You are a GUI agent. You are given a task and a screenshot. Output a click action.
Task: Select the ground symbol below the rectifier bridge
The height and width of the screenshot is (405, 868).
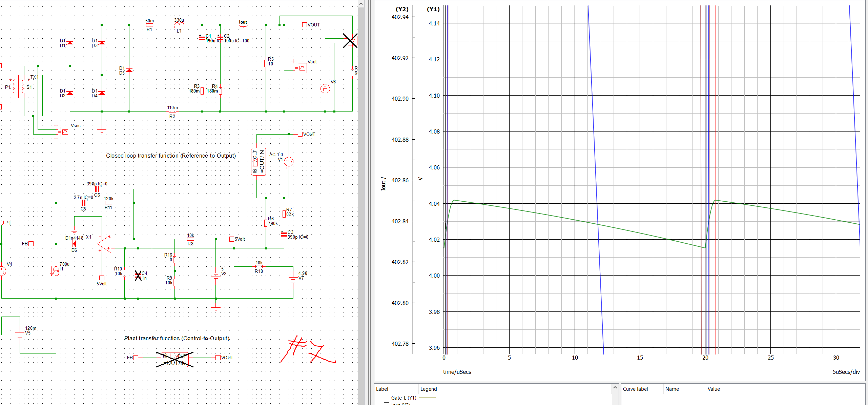102,130
